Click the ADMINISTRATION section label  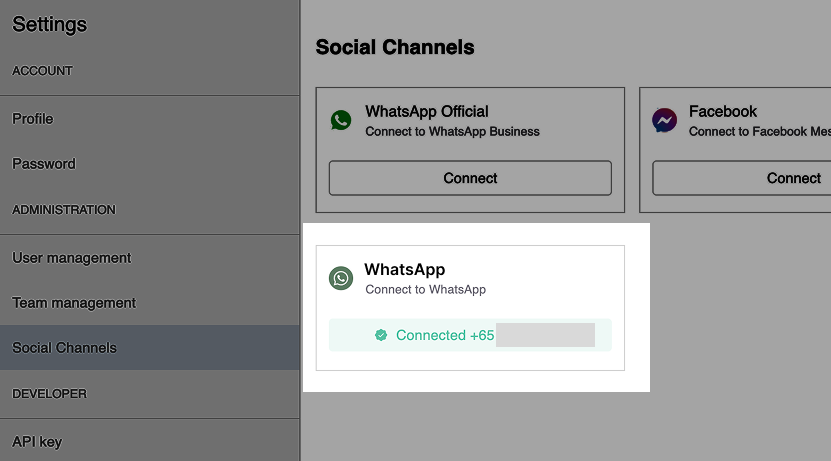coord(64,210)
